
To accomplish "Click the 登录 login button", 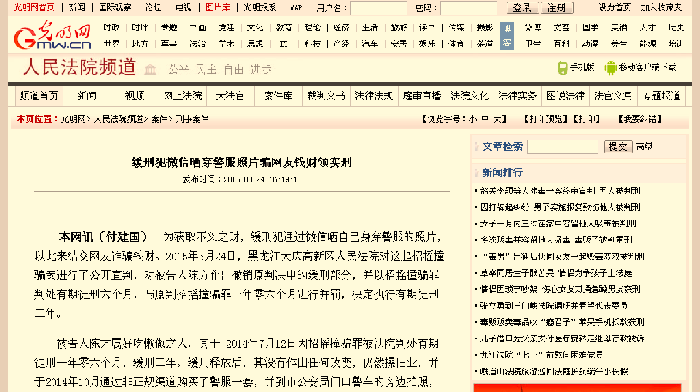I will coord(522,8).
